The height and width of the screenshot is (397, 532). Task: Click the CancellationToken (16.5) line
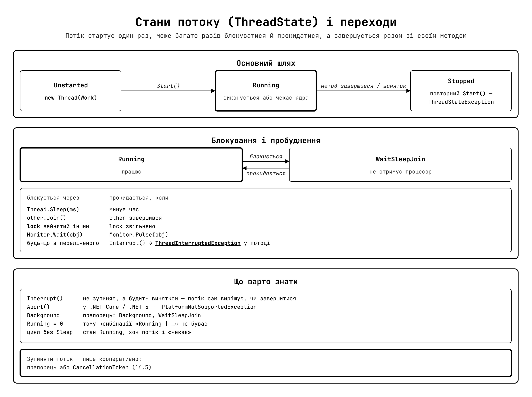coord(89,367)
